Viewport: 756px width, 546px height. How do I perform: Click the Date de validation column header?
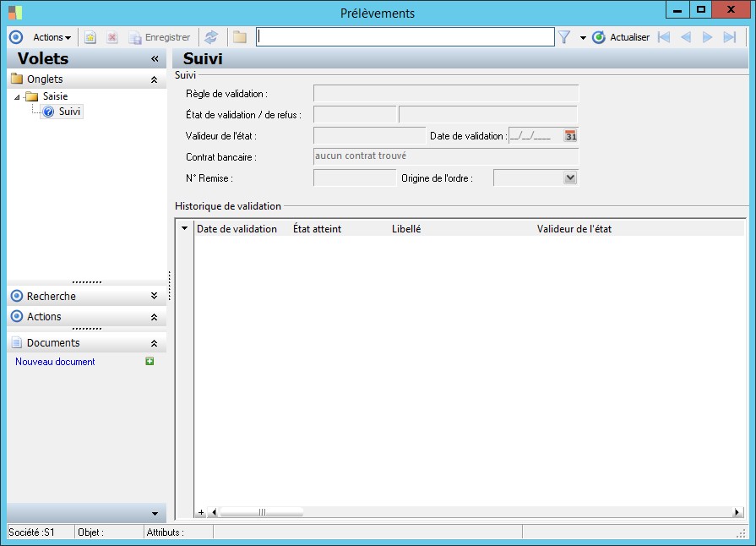237,229
